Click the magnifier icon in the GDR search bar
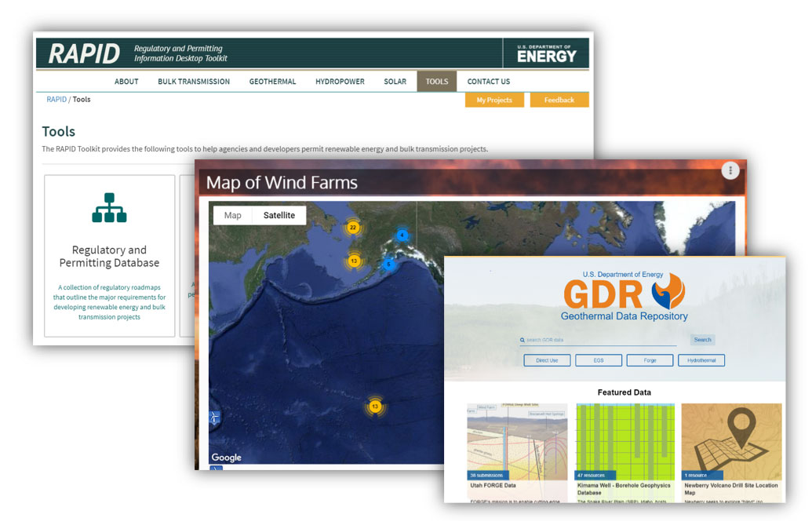Screen dimensions: 812x529 (x=523, y=339)
